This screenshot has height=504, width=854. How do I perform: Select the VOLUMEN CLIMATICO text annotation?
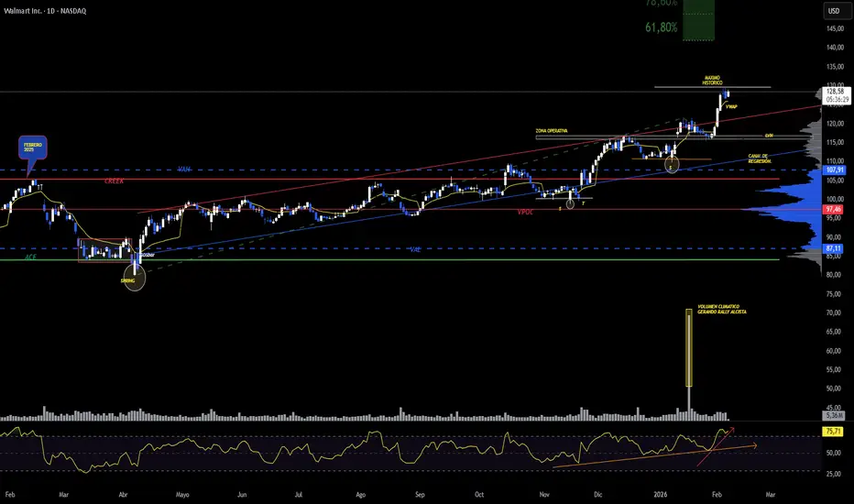(x=722, y=310)
